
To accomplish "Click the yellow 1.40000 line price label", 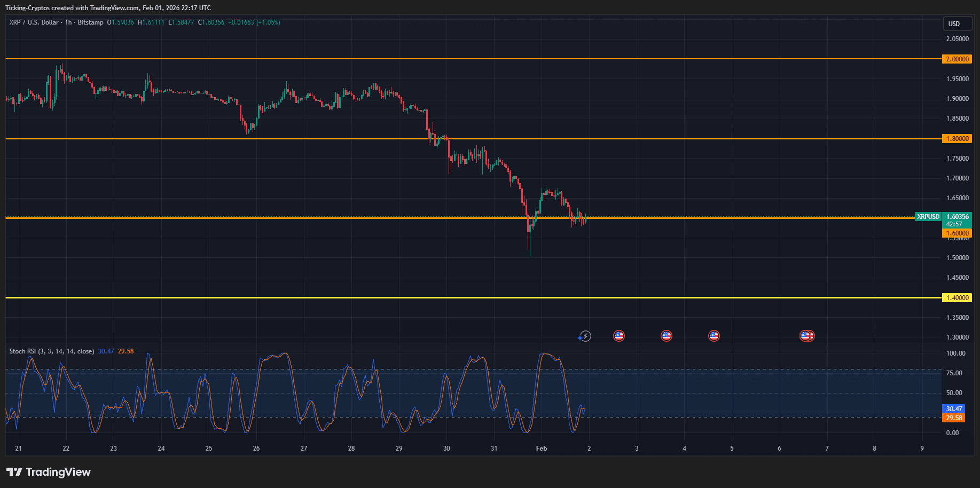I will click(956, 297).
